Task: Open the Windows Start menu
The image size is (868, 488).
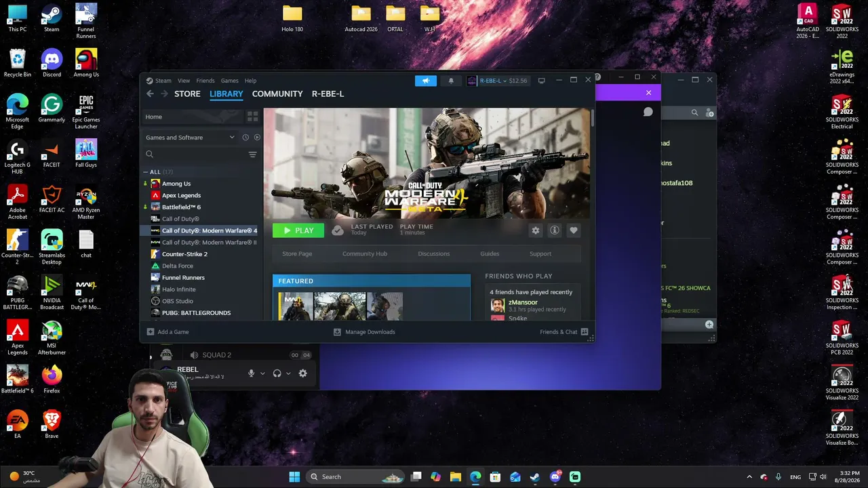Action: pos(294,476)
